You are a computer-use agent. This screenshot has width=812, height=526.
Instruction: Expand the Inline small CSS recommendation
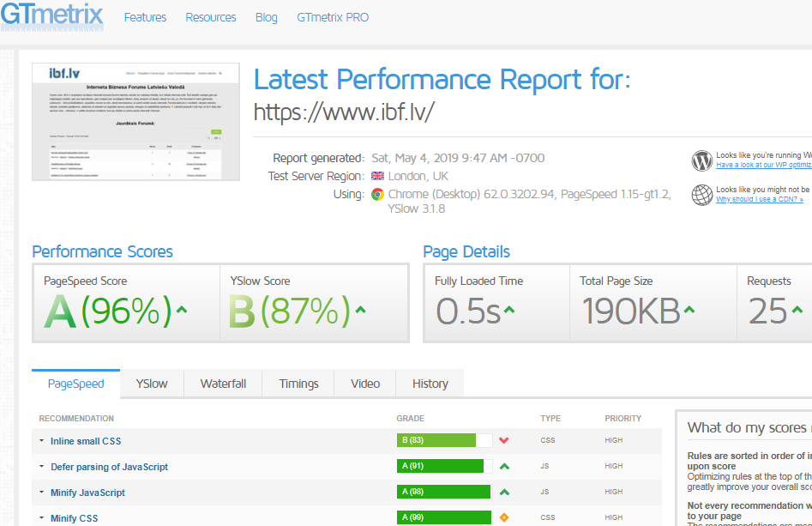click(86, 441)
